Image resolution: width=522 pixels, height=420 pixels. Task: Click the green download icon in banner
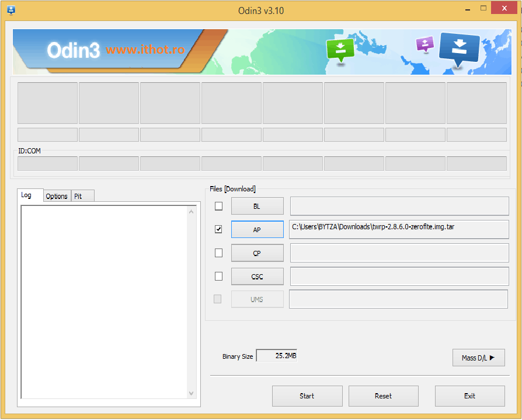[340, 50]
